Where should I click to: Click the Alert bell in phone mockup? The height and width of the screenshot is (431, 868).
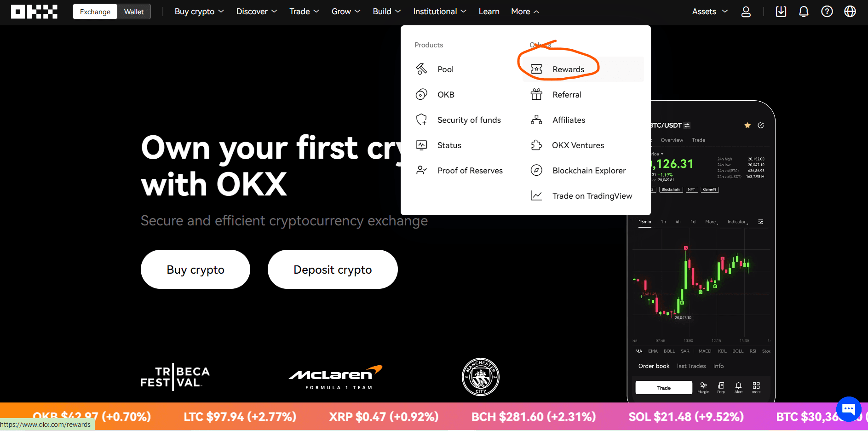[x=738, y=387]
